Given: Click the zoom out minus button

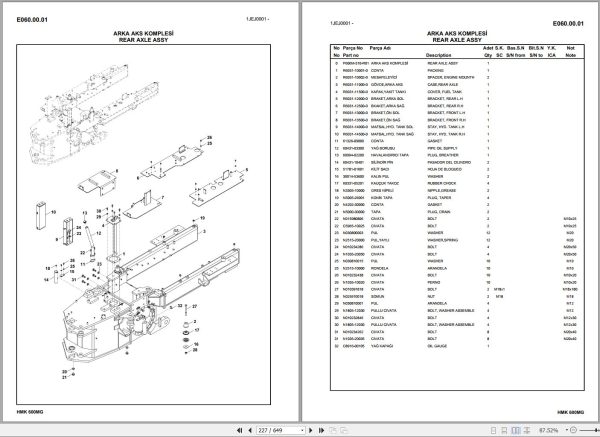Looking at the screenshot, I should (573, 430).
